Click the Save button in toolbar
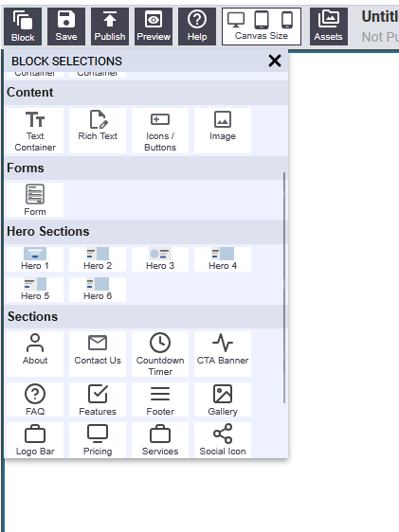Viewport: 399px width, 532px height. click(66, 27)
